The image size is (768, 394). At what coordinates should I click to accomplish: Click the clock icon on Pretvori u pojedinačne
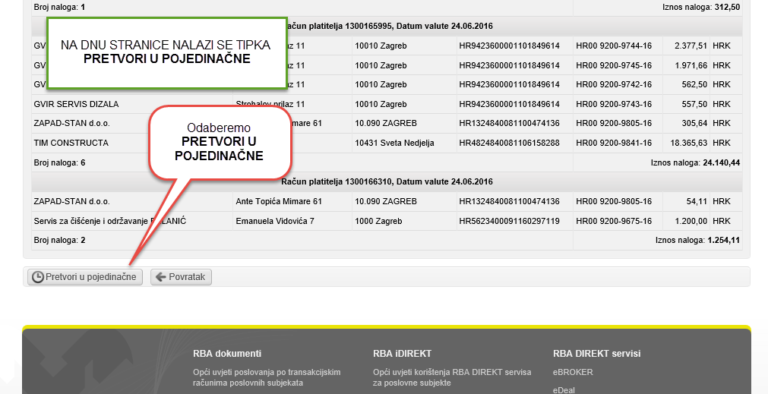click(38, 277)
